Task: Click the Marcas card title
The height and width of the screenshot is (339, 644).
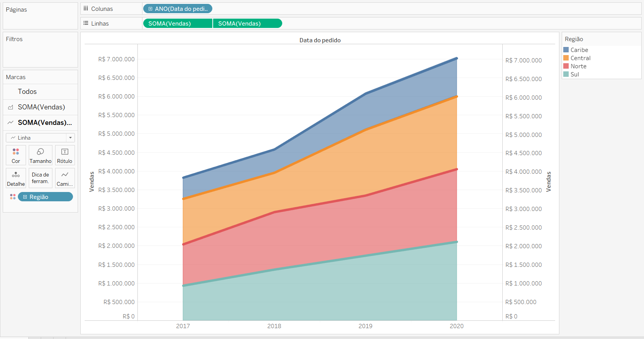Action: (x=16, y=77)
